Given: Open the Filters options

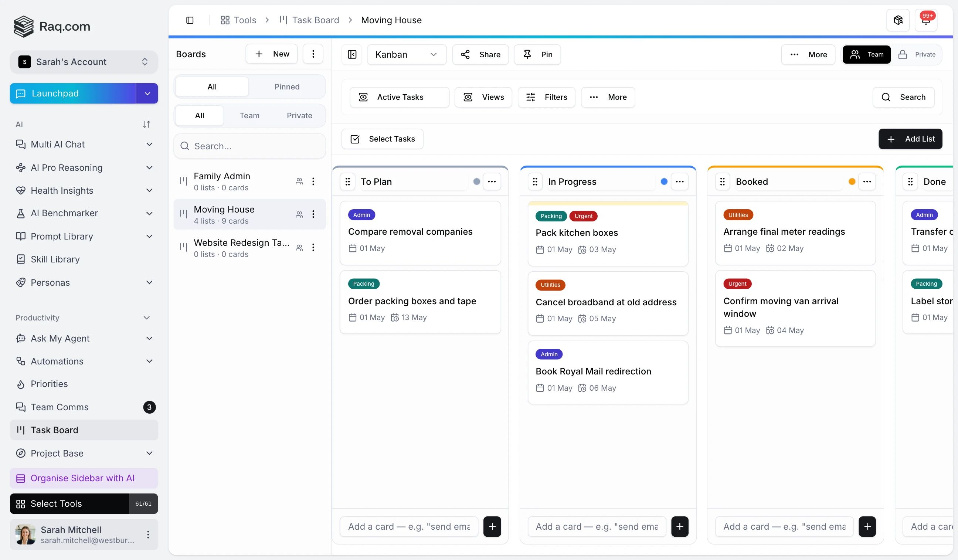Looking at the screenshot, I should 546,97.
